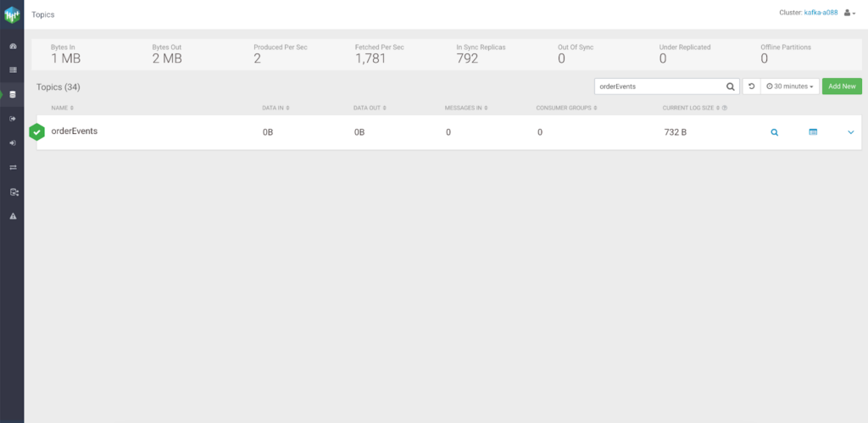868x423 pixels.
Task: Click the orderEvents topic name
Action: click(x=75, y=131)
